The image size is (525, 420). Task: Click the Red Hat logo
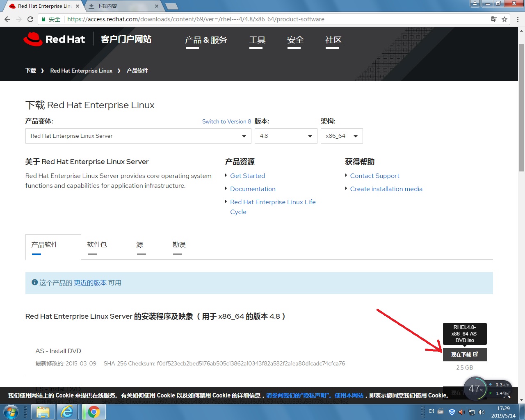[x=54, y=39]
